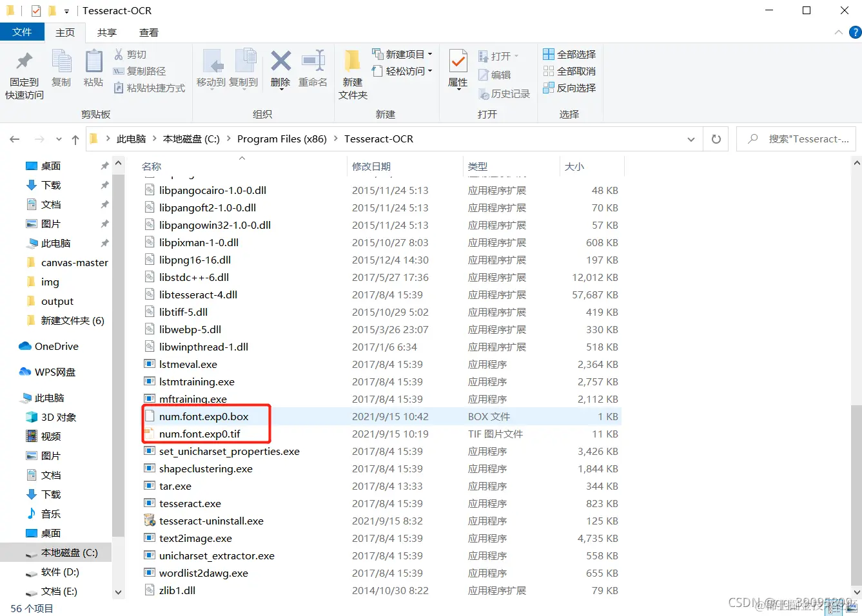
Task: Select 本地磁盘 (C:) in navigation pane
Action: pos(69,553)
